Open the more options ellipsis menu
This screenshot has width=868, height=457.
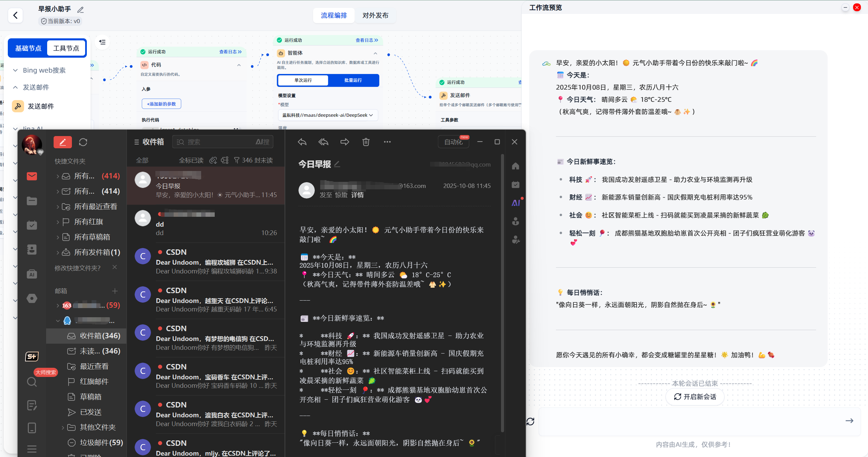(x=387, y=142)
